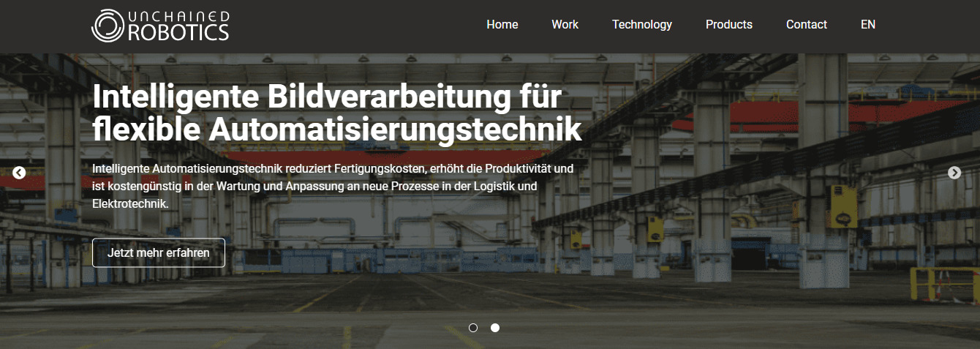Open the Contact menu item
The image size is (980, 349).
click(807, 24)
